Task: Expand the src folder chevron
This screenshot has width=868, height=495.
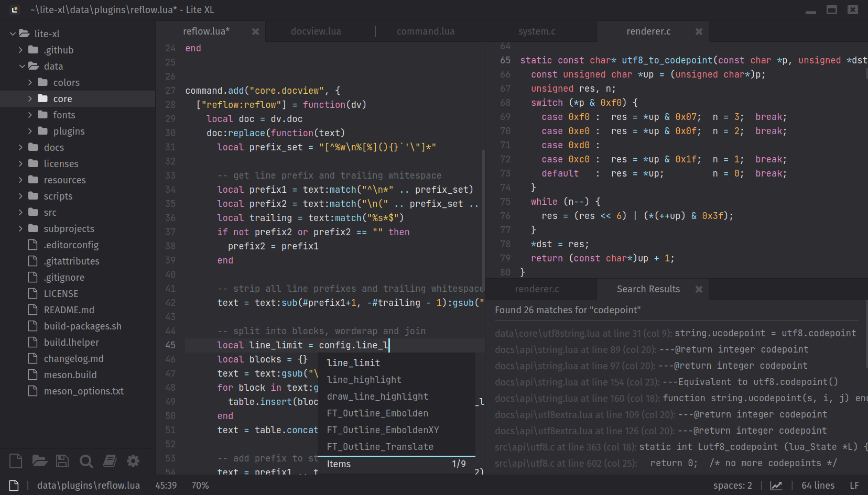Action: point(20,212)
